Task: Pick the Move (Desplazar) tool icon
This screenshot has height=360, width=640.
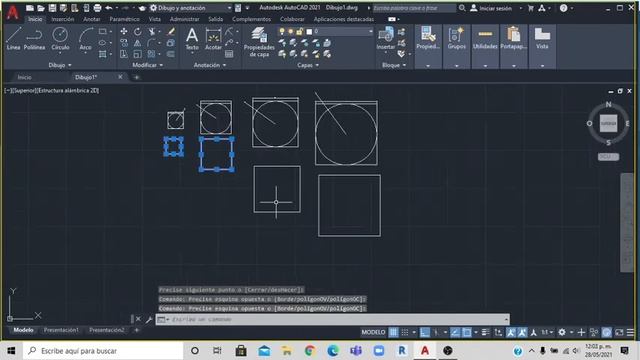Action: [x=124, y=31]
